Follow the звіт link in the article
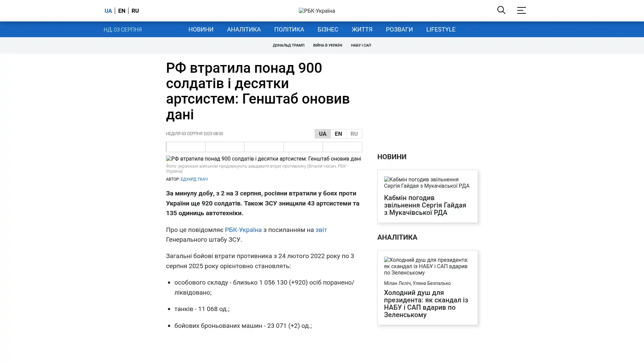 coord(321,230)
